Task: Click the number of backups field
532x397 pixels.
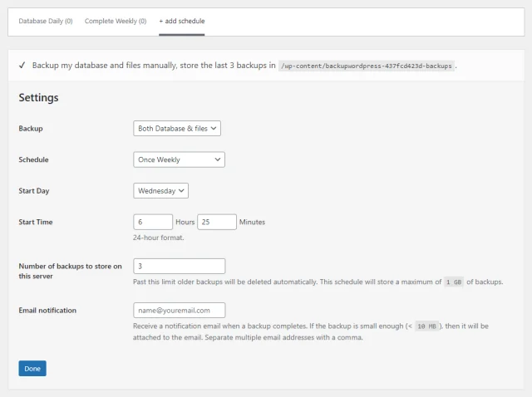Action: click(179, 267)
